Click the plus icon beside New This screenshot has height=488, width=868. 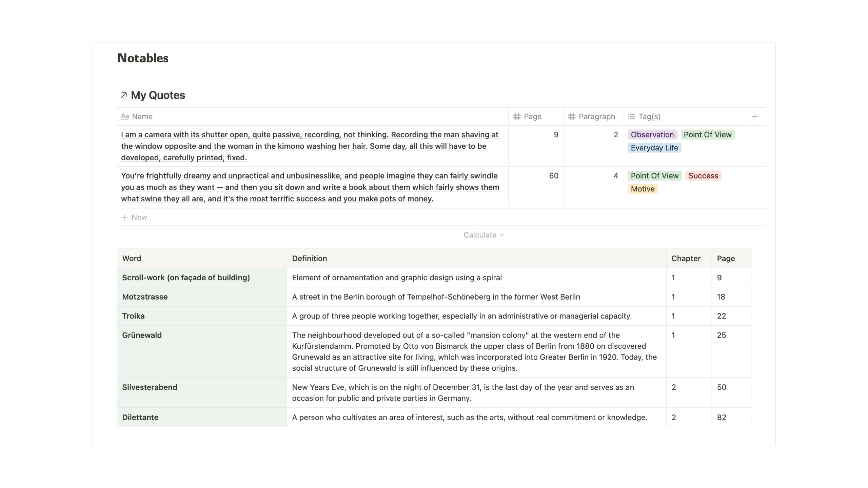coord(124,217)
